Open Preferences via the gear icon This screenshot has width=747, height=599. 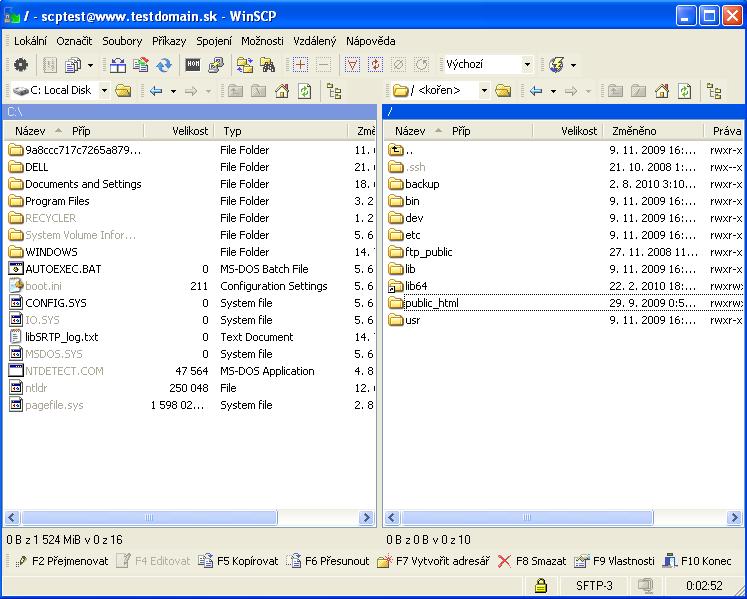[x=20, y=65]
